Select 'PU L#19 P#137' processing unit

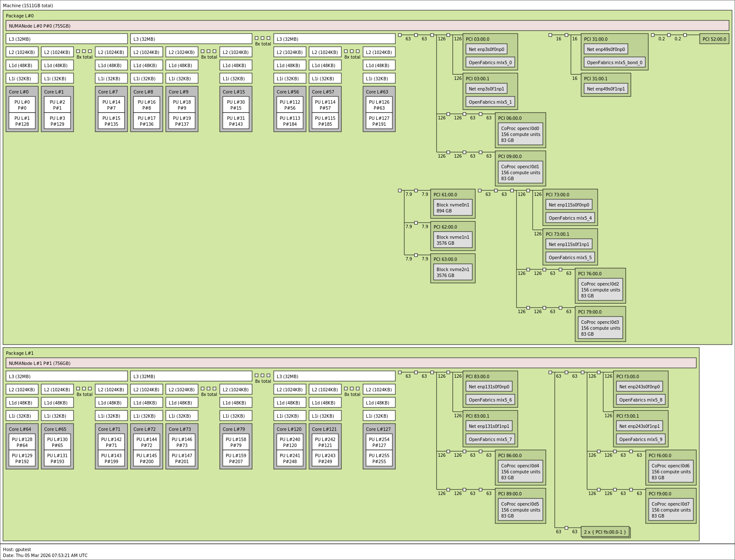[x=182, y=121]
